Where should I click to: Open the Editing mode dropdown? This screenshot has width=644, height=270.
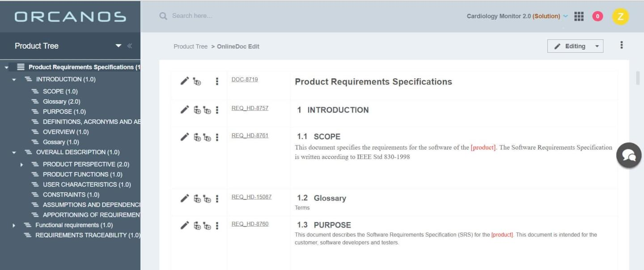[x=597, y=46]
